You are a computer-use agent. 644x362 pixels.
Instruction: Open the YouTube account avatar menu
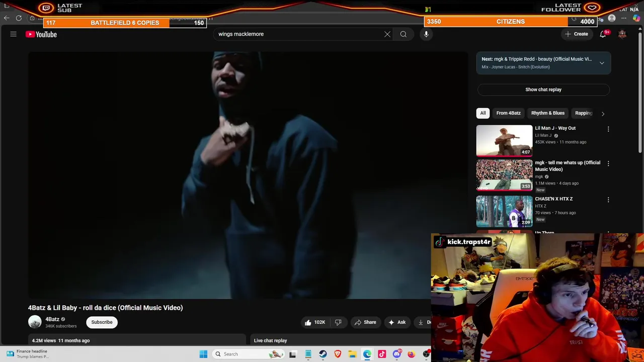622,34
